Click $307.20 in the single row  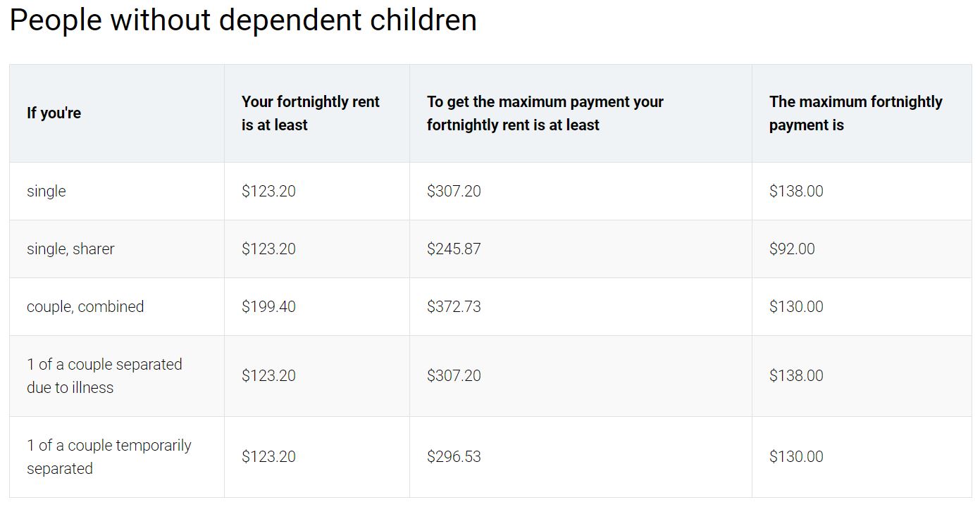[x=454, y=191]
